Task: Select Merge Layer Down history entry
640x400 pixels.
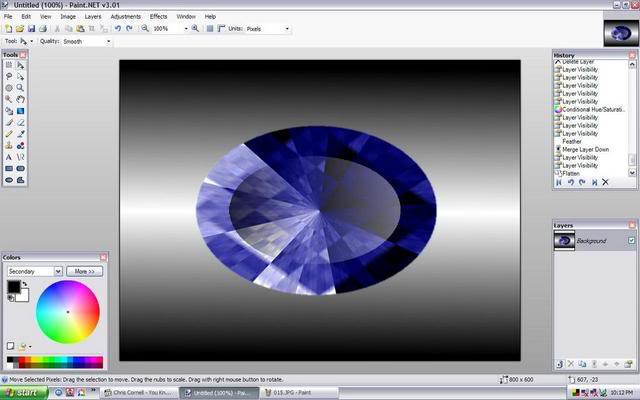Action: point(585,149)
